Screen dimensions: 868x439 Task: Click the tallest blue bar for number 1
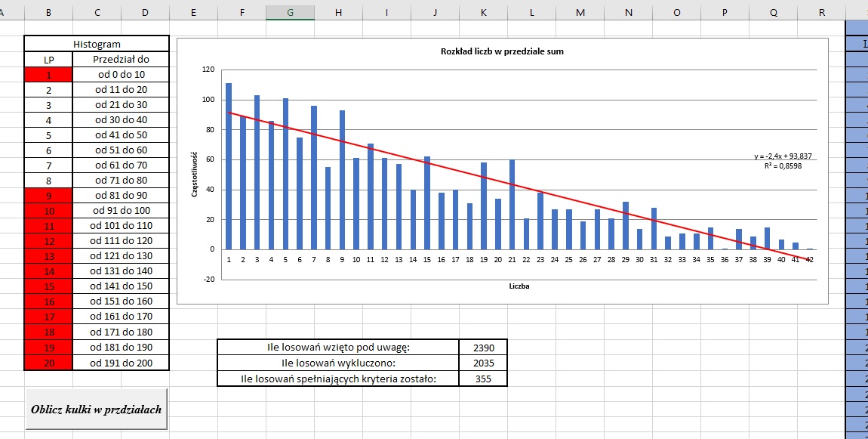(x=229, y=166)
